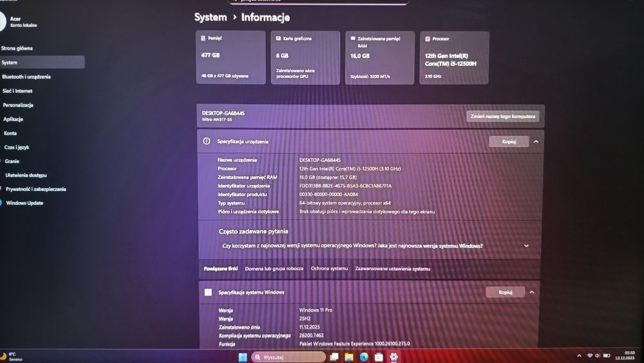Open the Windows Start menu

[243, 357]
